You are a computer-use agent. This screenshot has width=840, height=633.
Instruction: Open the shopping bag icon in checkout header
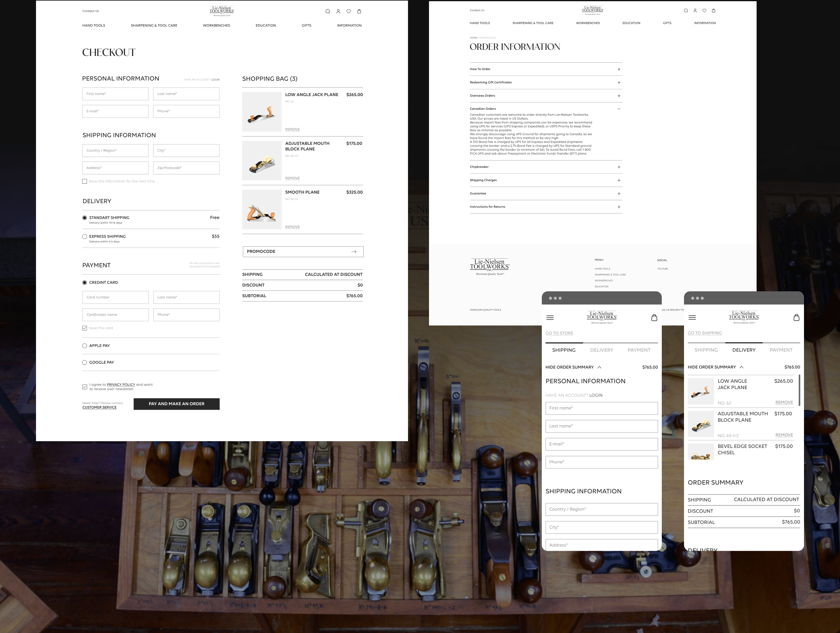[359, 11]
